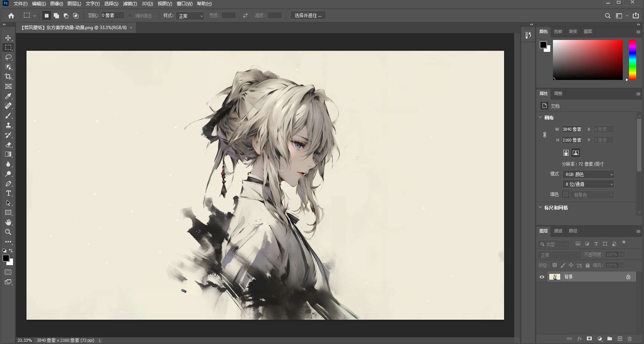Click the hue spectrum slider strip

click(x=632, y=60)
